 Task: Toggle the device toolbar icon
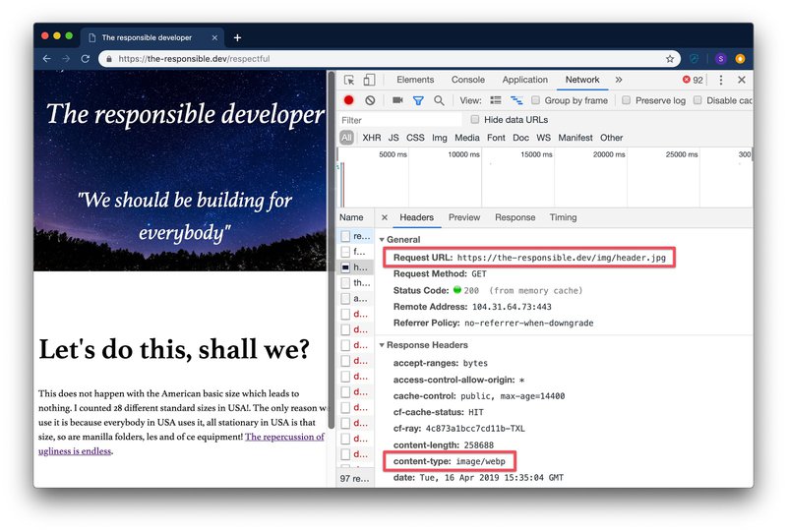click(369, 80)
